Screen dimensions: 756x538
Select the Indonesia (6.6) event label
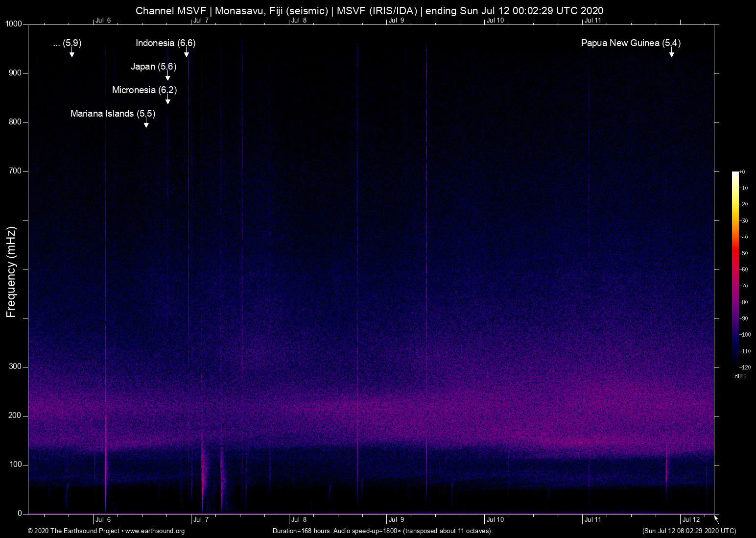165,43
